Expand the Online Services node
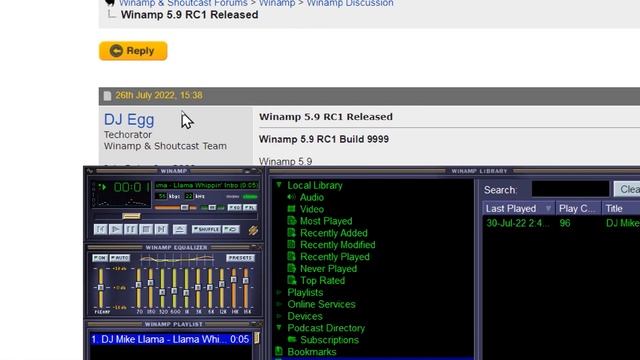Screen dimensions: 640x360 (x=279, y=304)
